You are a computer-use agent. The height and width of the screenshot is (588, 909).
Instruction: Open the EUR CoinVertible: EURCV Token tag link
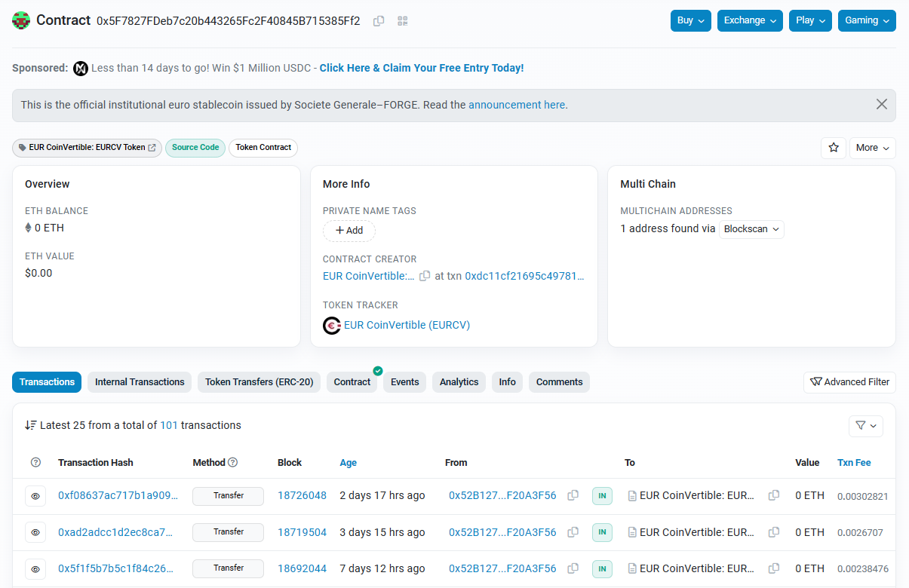[87, 148]
